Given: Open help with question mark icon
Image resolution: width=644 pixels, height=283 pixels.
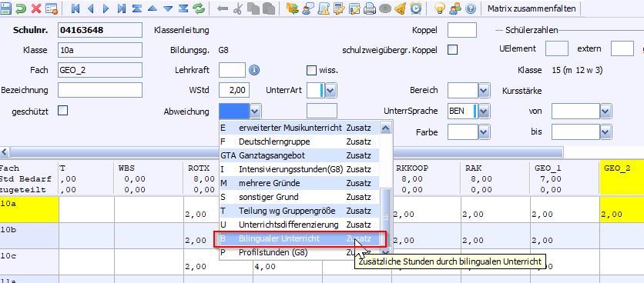Looking at the screenshot, I should pyautogui.click(x=470, y=8).
